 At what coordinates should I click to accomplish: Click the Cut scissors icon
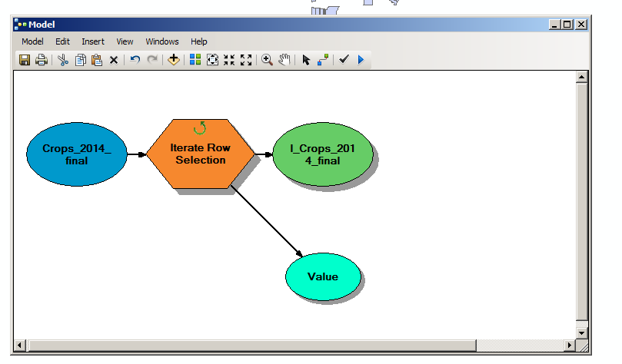(x=63, y=60)
